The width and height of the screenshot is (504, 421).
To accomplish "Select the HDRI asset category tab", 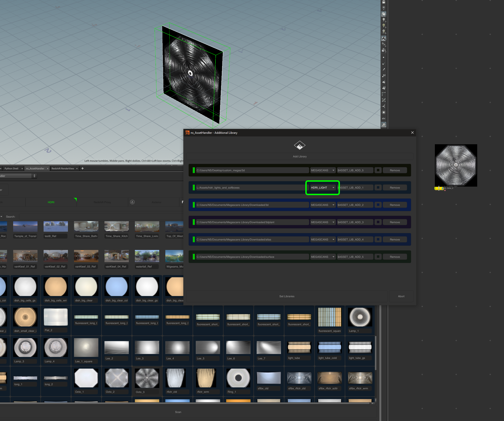I will click(x=51, y=202).
